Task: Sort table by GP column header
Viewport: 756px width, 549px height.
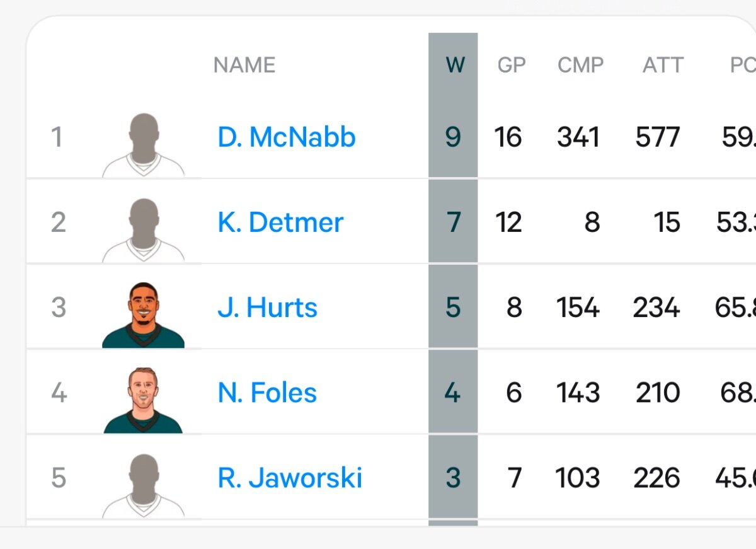Action: tap(511, 65)
